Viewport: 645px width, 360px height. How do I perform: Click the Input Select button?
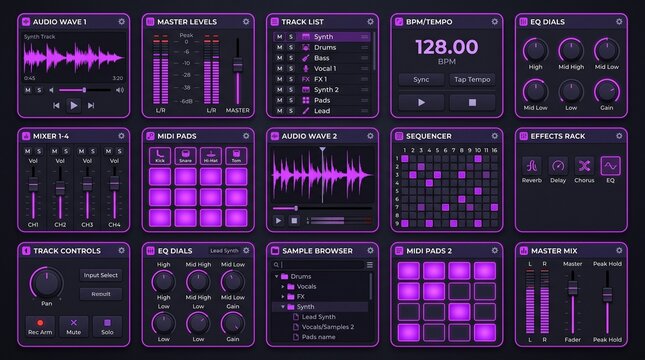tap(101, 275)
